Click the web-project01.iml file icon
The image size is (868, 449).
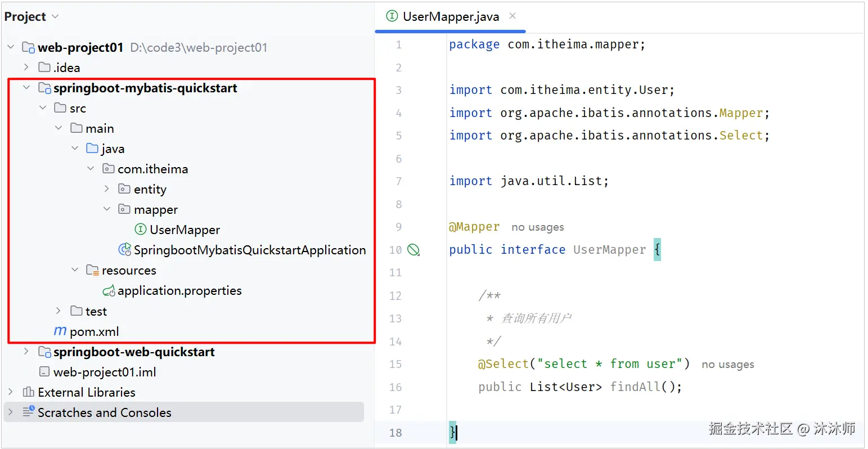tap(44, 372)
